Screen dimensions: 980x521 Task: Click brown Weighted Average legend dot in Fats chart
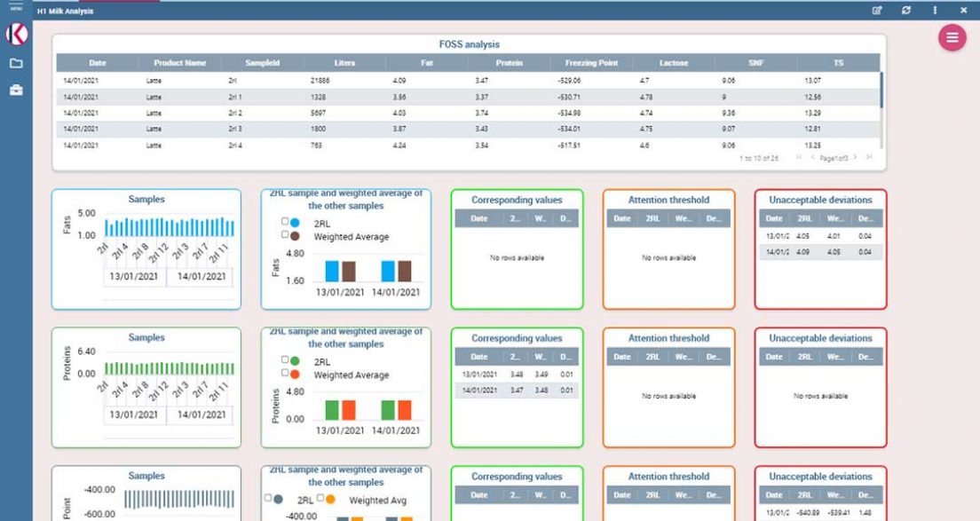(295, 236)
